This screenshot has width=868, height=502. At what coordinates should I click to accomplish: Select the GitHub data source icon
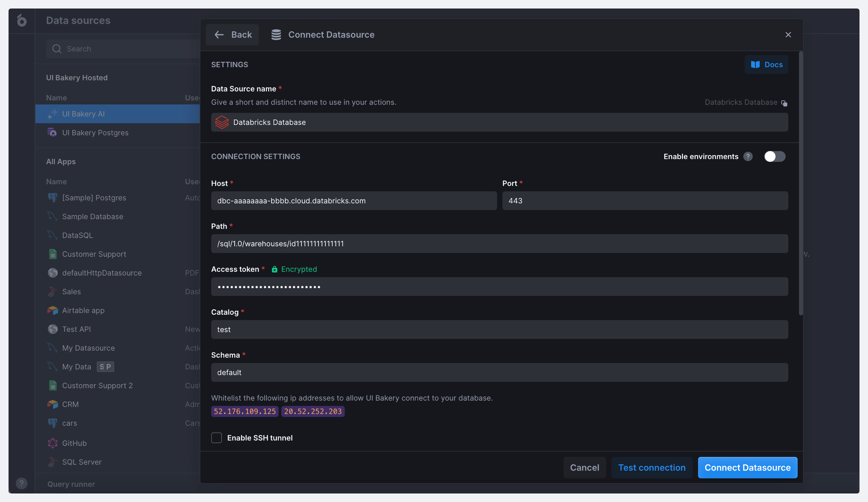pyautogui.click(x=52, y=443)
